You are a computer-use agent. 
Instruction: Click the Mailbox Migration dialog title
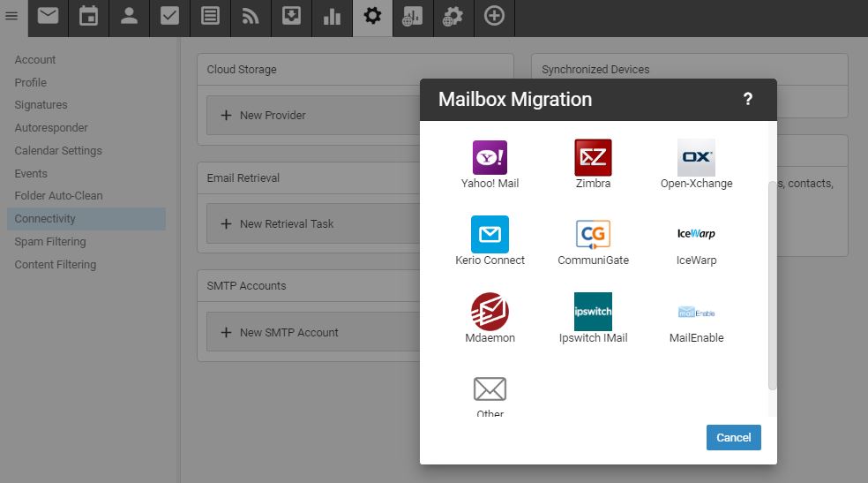click(515, 99)
